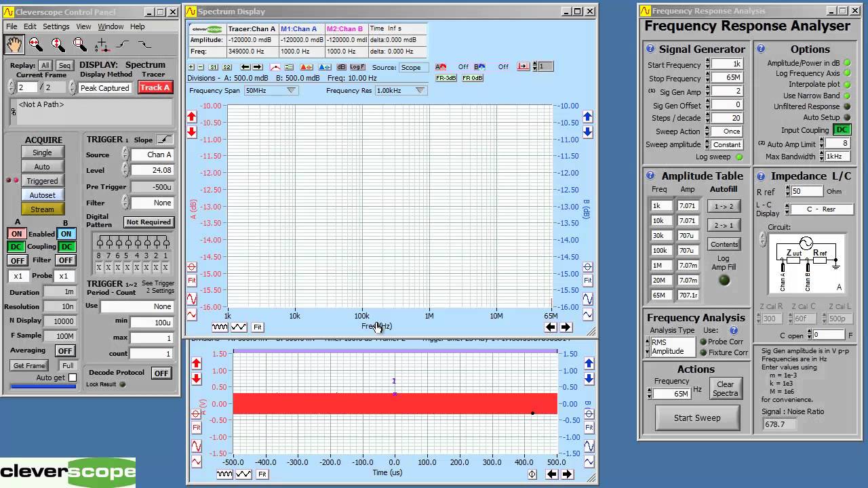Click the FR-3dB button
Screen dimensions: 868x488
pyautogui.click(x=446, y=78)
